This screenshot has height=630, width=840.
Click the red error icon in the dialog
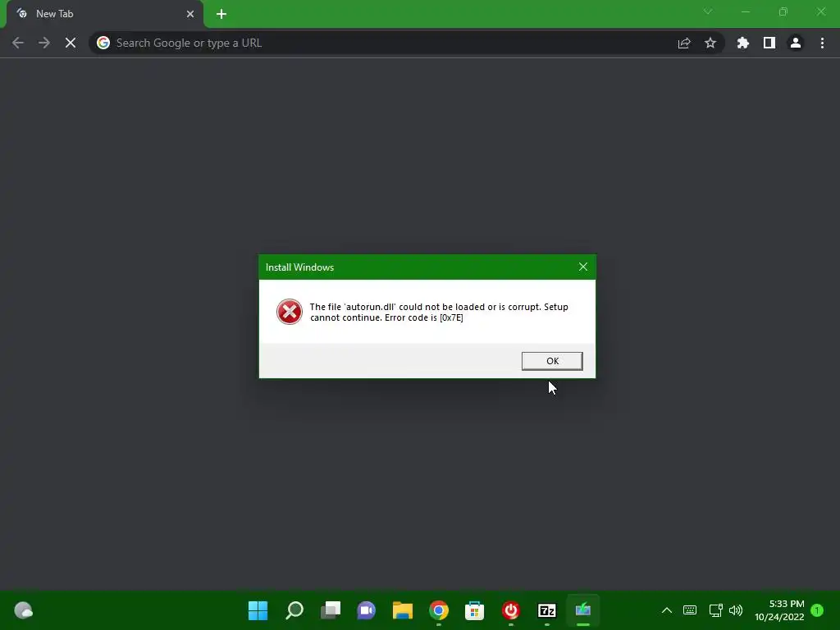pos(290,312)
